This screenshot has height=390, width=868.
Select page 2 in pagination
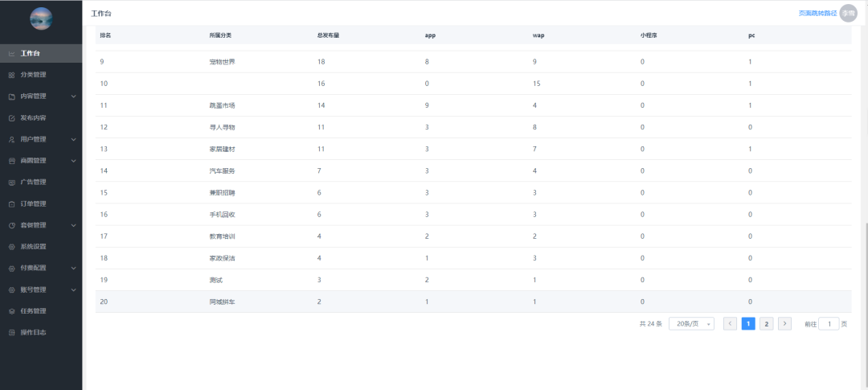766,324
